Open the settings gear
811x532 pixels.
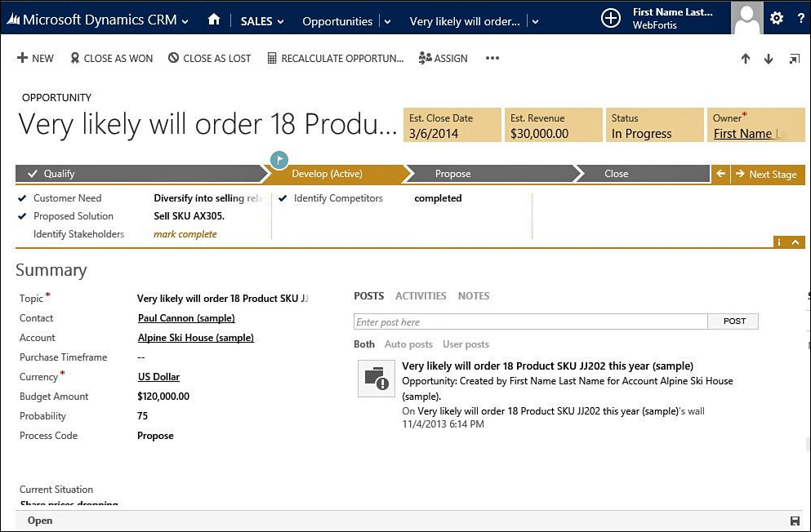coord(777,19)
